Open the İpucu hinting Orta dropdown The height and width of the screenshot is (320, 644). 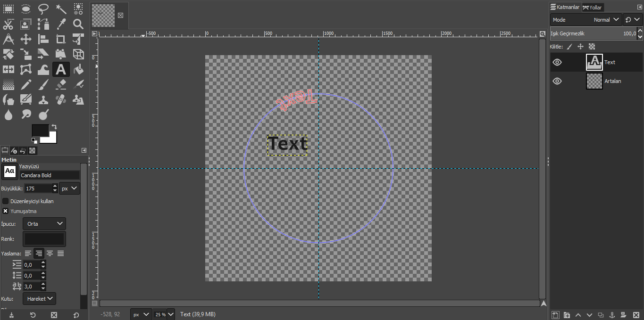pos(44,224)
